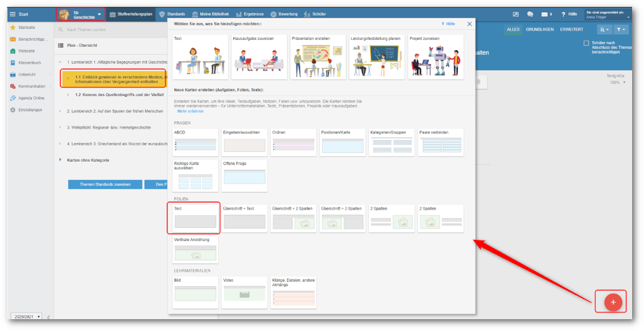Expand Lernbereich 2 frühe Menschen
Viewport: 644px width, 331px height.
pos(61,111)
